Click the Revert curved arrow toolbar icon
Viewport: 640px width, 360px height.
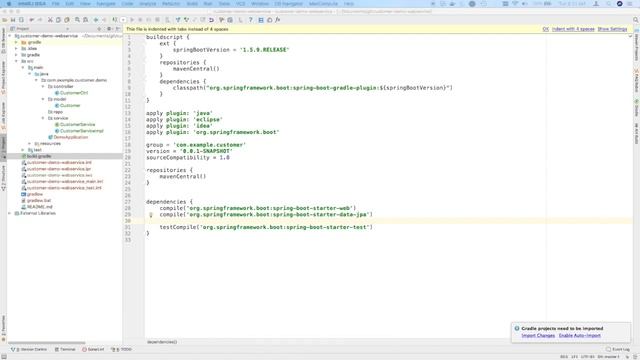(x=211, y=20)
